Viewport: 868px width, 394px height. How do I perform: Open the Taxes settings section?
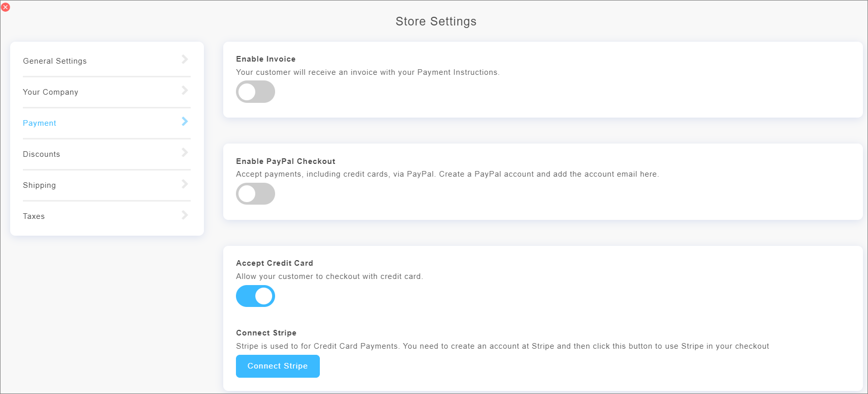34,216
